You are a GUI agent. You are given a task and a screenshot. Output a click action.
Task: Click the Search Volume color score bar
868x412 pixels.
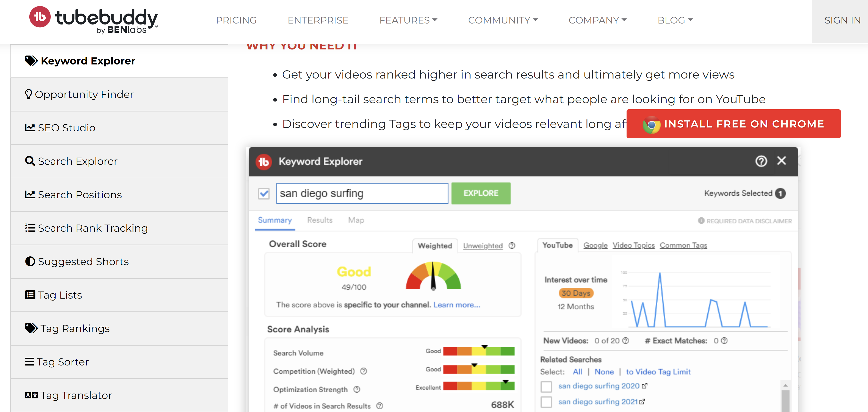pyautogui.click(x=479, y=351)
